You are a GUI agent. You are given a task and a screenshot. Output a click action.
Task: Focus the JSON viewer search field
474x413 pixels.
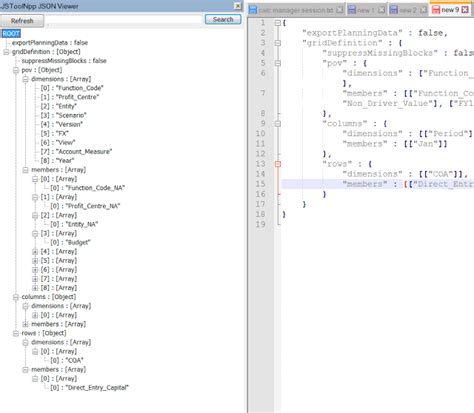pyautogui.click(x=124, y=20)
